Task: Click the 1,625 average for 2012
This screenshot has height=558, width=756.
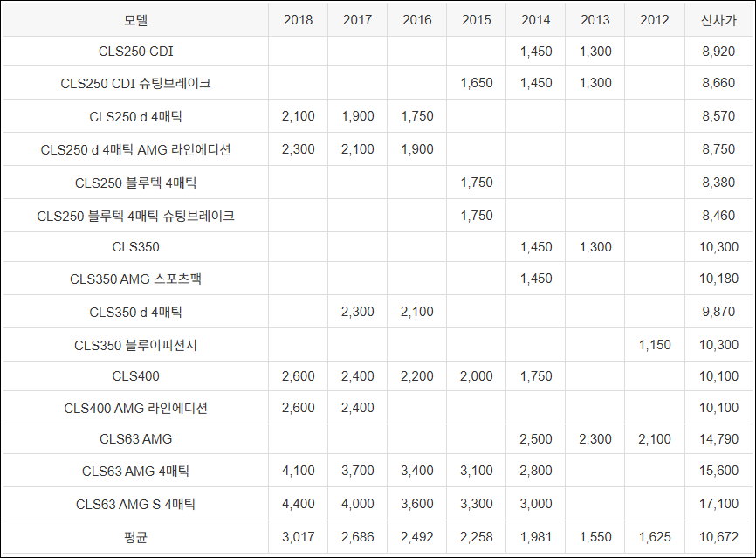Action: click(x=655, y=537)
